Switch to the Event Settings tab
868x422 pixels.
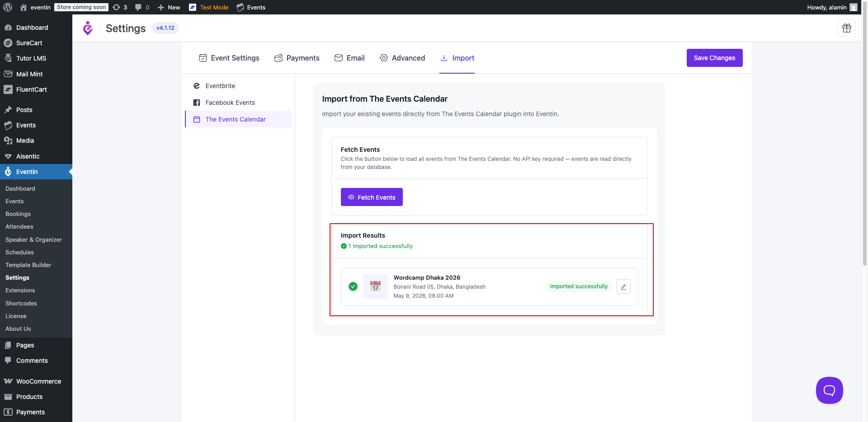tap(229, 58)
